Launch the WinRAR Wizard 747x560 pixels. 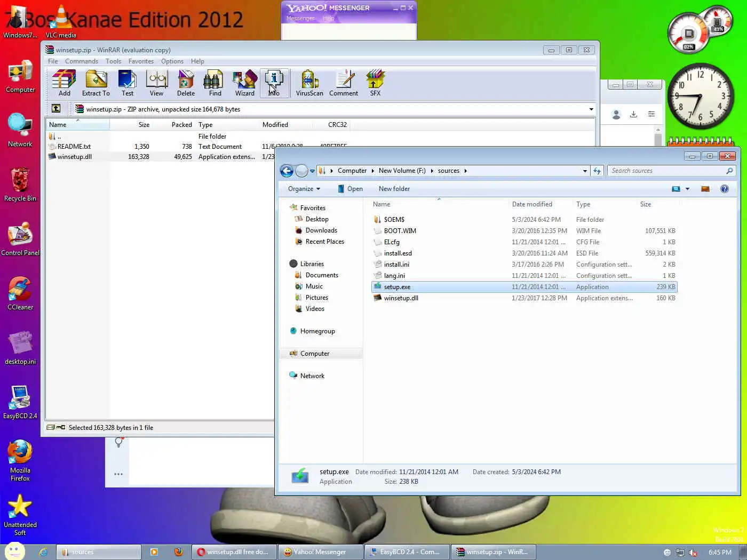[245, 83]
